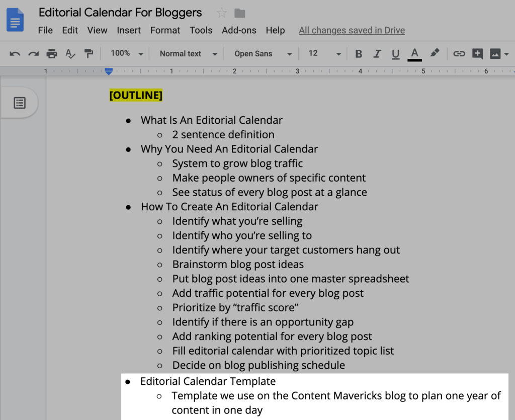
Task: Toggle Italic formatting
Action: (377, 53)
